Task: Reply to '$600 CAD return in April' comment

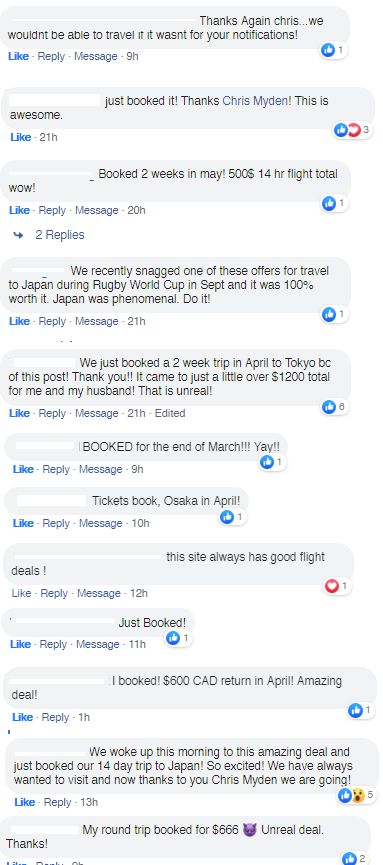Action: pyautogui.click(x=55, y=717)
